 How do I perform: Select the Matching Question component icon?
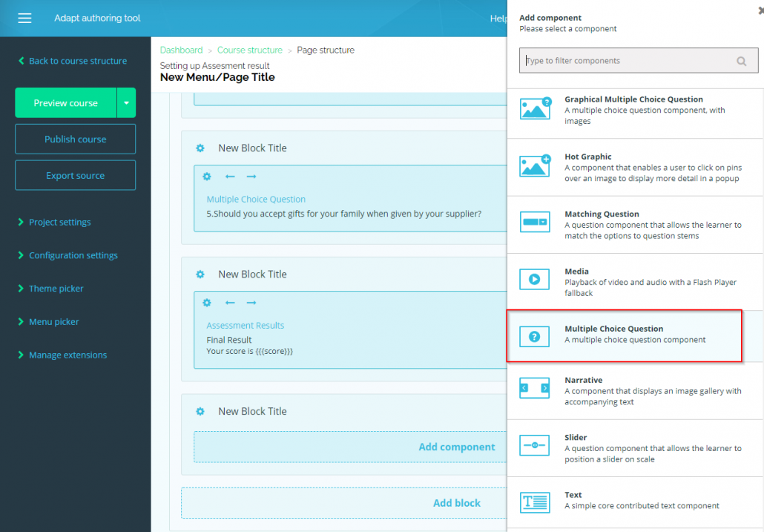click(534, 221)
